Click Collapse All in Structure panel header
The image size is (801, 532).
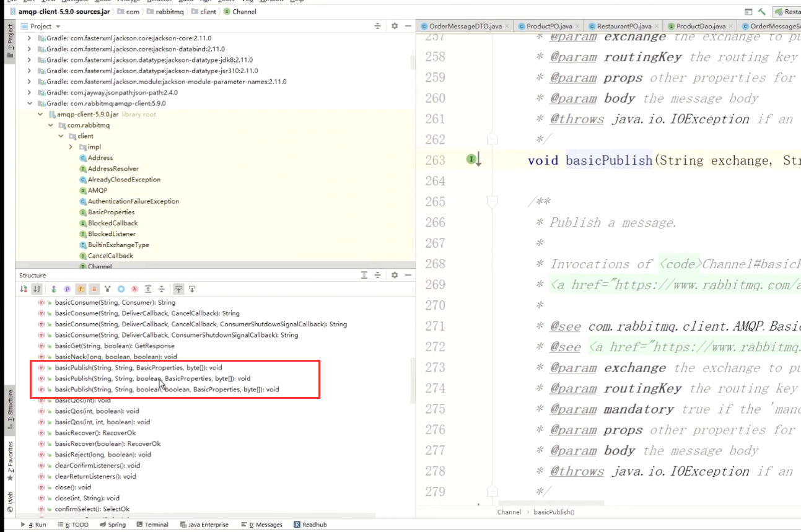pos(378,276)
